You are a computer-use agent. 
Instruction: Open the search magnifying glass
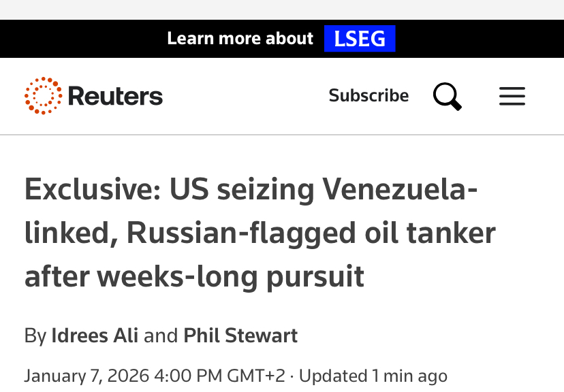447,97
